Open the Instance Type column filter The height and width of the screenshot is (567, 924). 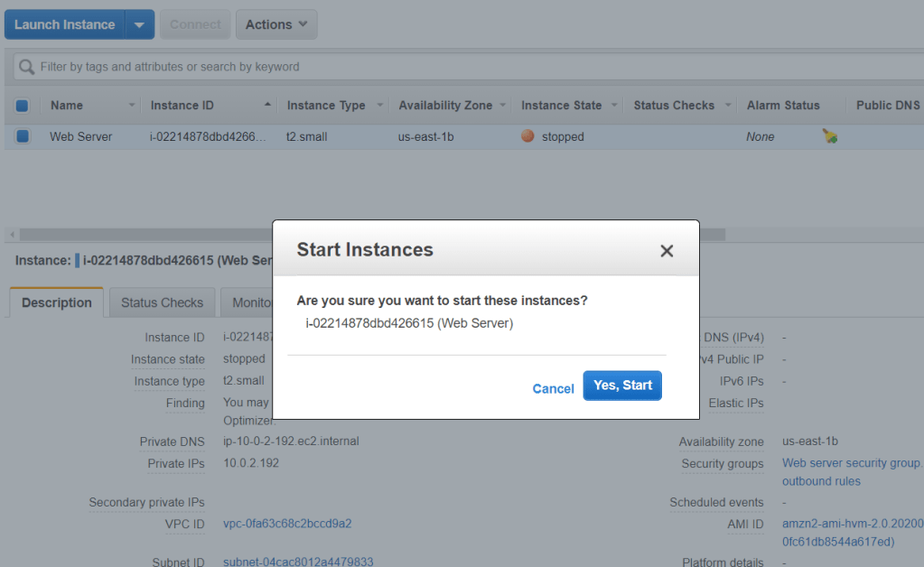pyautogui.click(x=380, y=106)
